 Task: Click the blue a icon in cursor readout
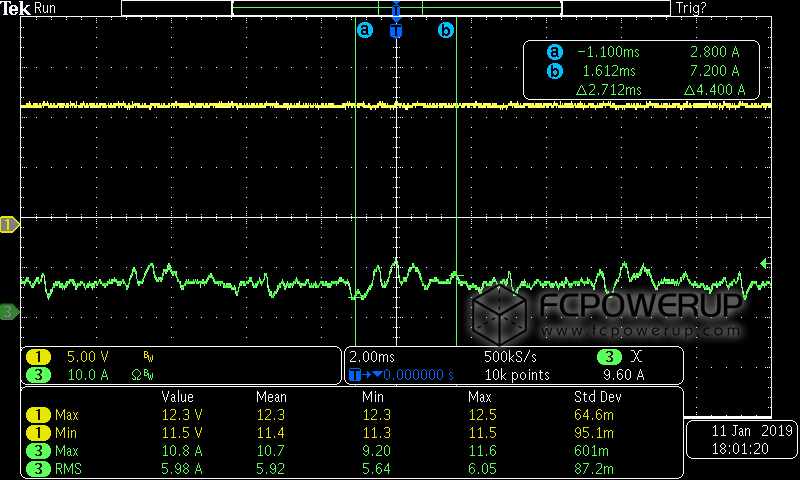pyautogui.click(x=554, y=52)
